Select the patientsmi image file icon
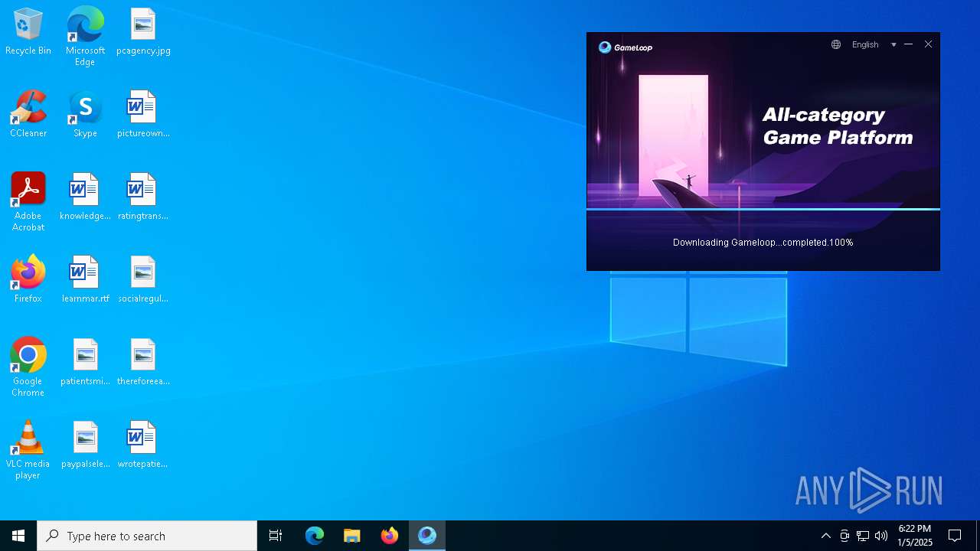 85,362
